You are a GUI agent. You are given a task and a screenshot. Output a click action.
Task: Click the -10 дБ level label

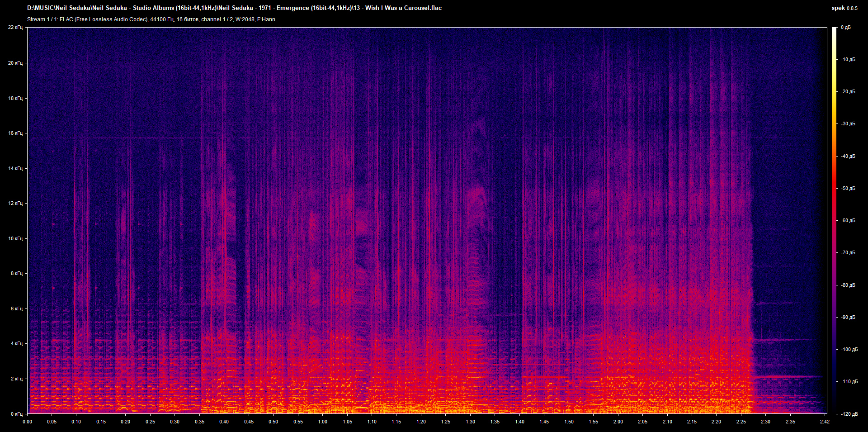pyautogui.click(x=848, y=60)
